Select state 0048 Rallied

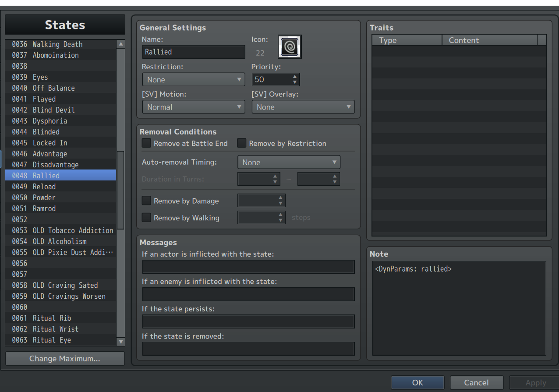(61, 176)
